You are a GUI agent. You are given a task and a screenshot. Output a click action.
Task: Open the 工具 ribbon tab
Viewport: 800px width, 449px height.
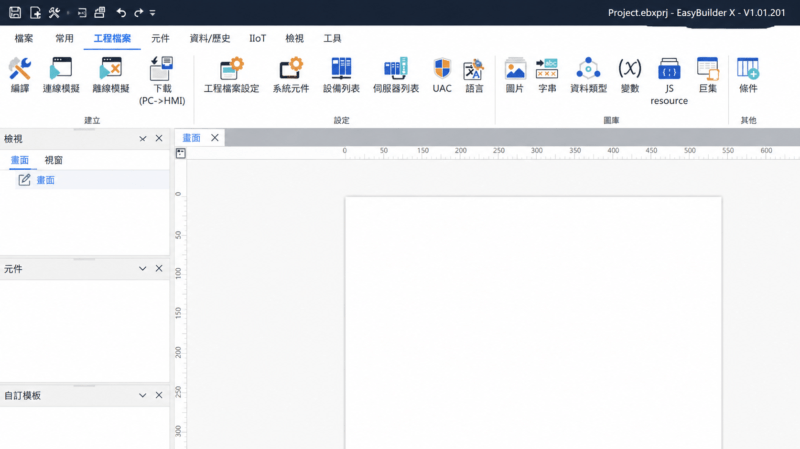coord(332,38)
